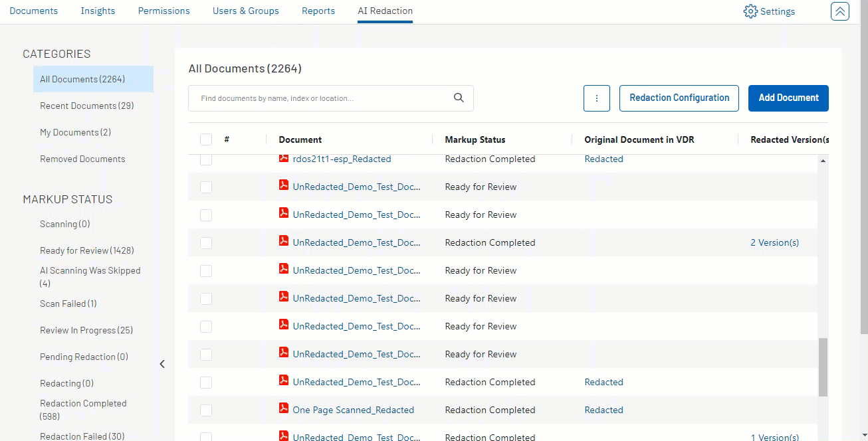Viewport: 868px width, 441px height.
Task: Click Redaction Completed status in 2 Version(s) row
Action: tap(490, 242)
